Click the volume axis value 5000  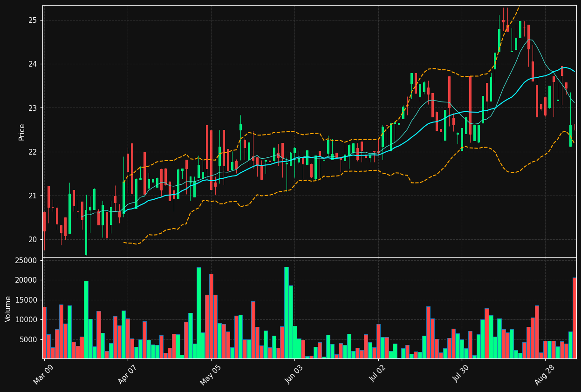pos(28,340)
